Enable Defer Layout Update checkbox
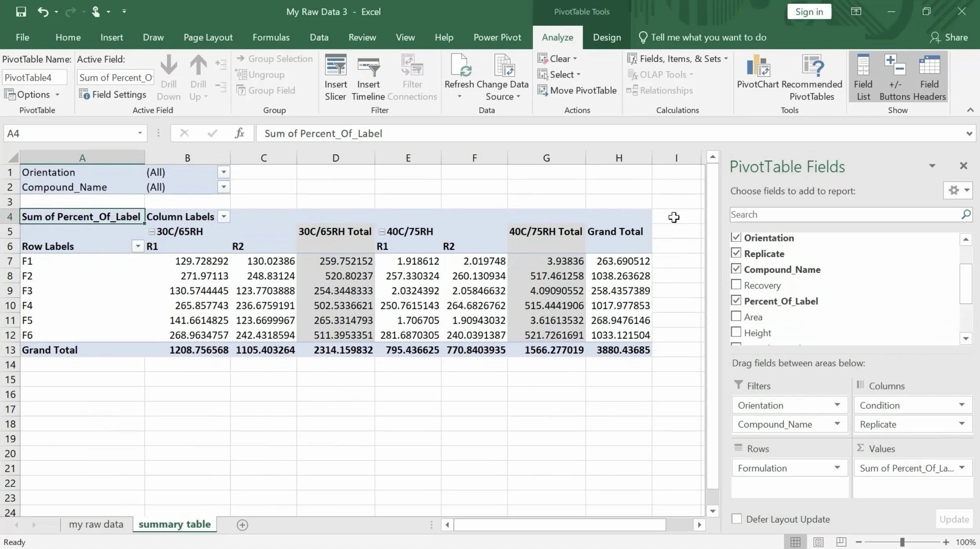 [x=737, y=519]
